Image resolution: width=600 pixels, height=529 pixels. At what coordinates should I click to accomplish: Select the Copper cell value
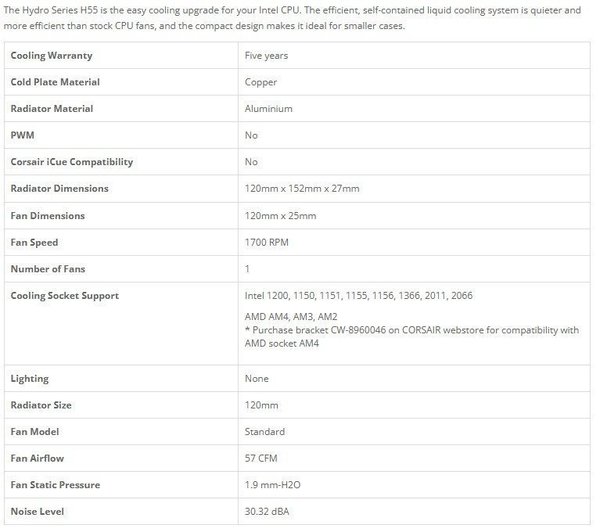pyautogui.click(x=261, y=83)
